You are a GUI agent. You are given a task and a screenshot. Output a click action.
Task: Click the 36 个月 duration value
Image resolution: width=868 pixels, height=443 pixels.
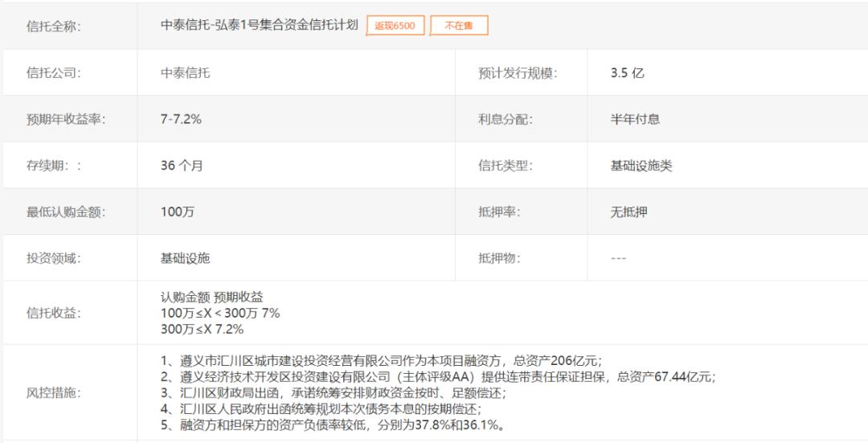(x=182, y=166)
